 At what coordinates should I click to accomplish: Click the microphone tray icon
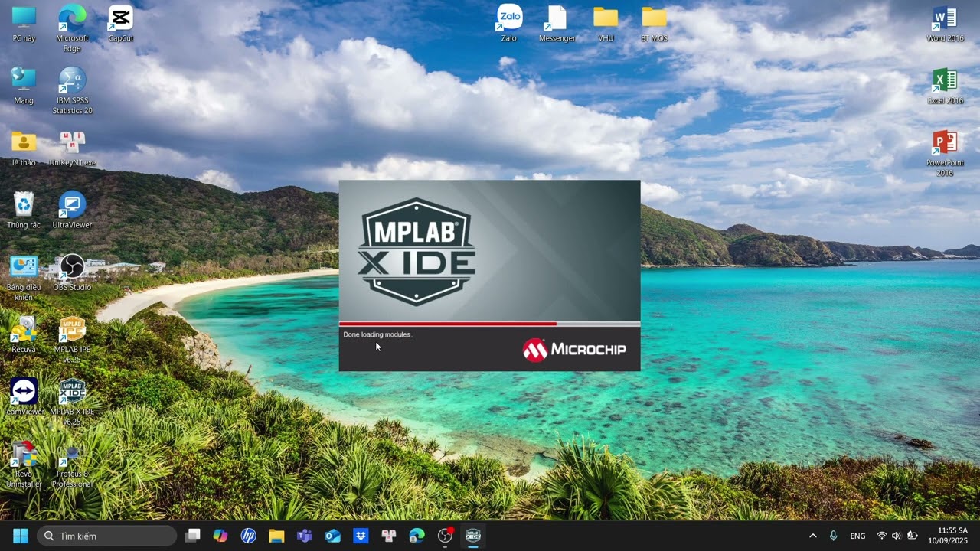tap(833, 536)
